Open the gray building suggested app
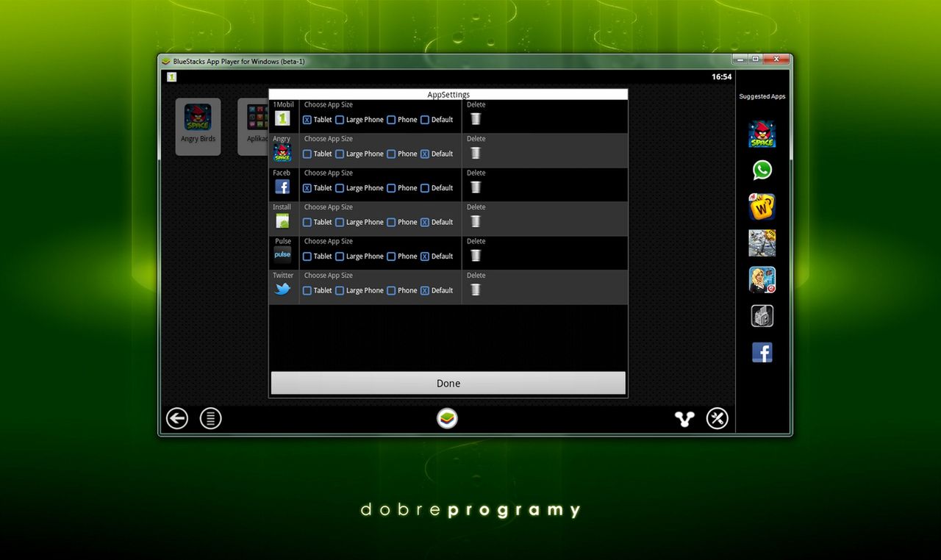 click(762, 316)
